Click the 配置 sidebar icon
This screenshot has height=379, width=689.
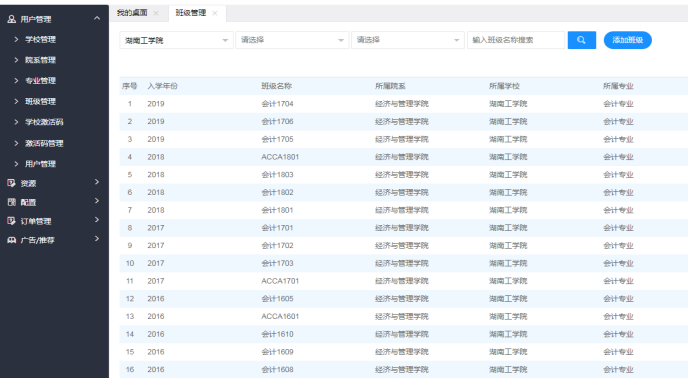tap(11, 202)
